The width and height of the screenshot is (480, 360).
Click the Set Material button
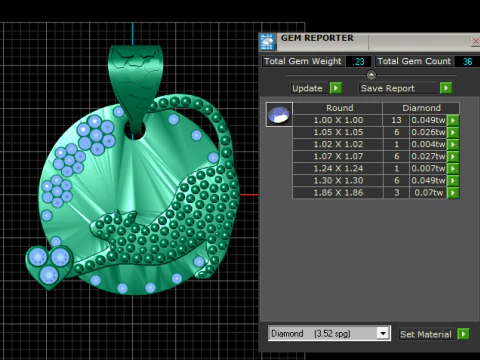(426, 334)
